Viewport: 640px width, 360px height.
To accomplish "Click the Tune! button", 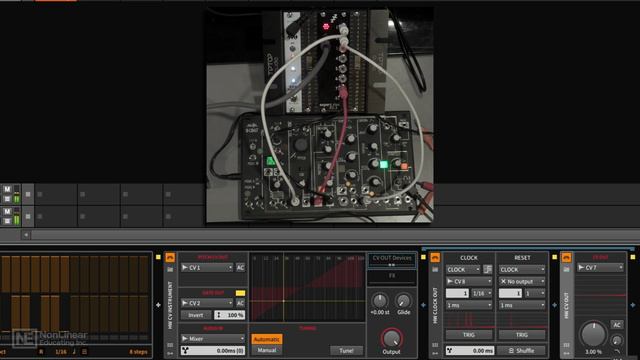I will tap(346, 350).
